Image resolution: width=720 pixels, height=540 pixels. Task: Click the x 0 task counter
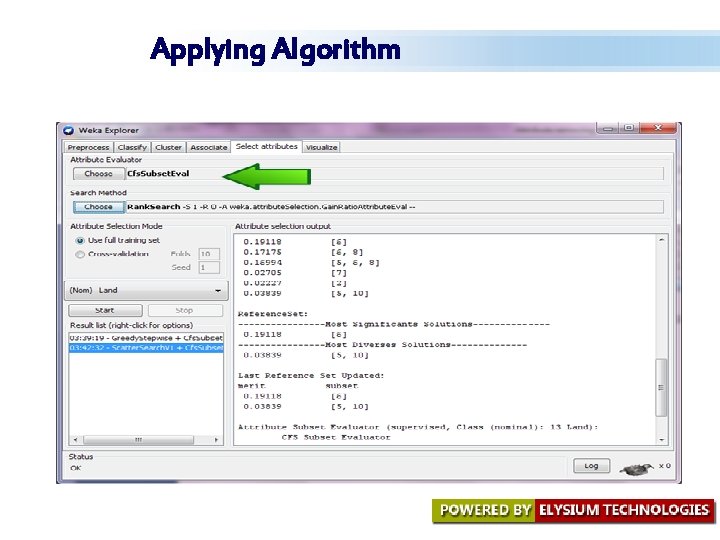[665, 466]
